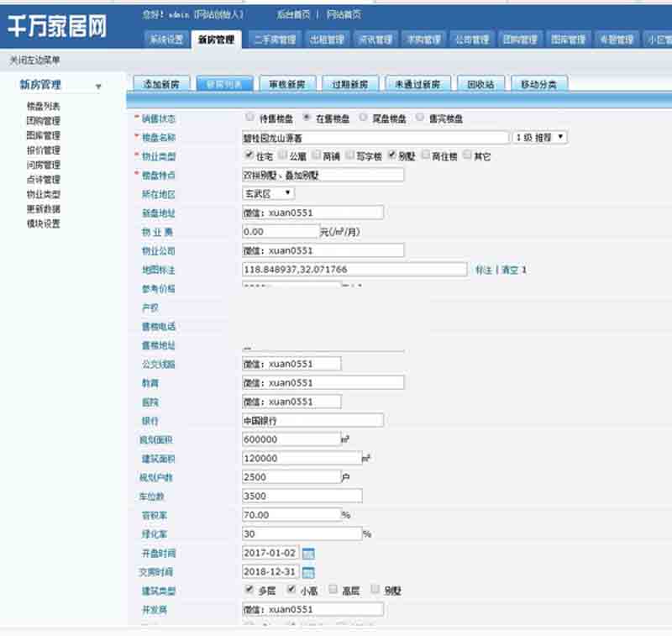This screenshot has height=636, width=672.
Task: Open the 回收站 tab
Action: [480, 84]
